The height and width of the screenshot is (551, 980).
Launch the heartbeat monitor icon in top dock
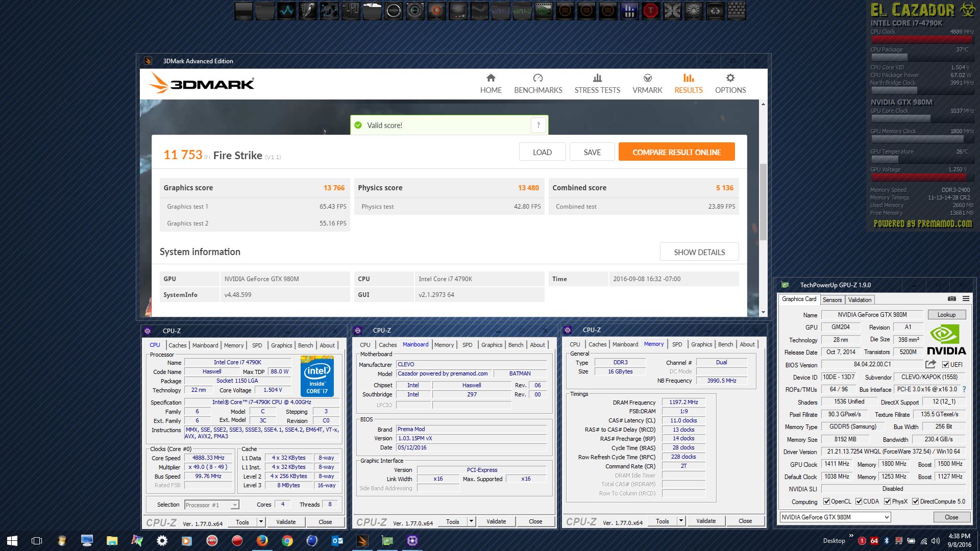pos(286,11)
